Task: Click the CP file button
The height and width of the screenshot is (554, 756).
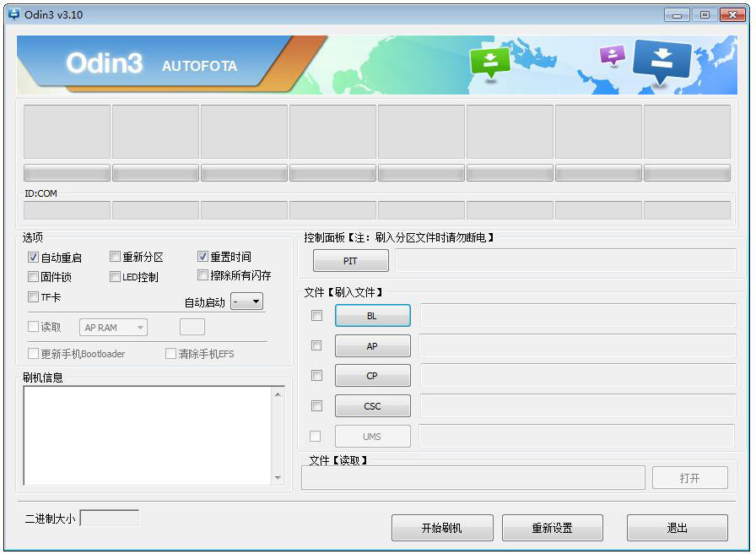Action: coord(373,376)
